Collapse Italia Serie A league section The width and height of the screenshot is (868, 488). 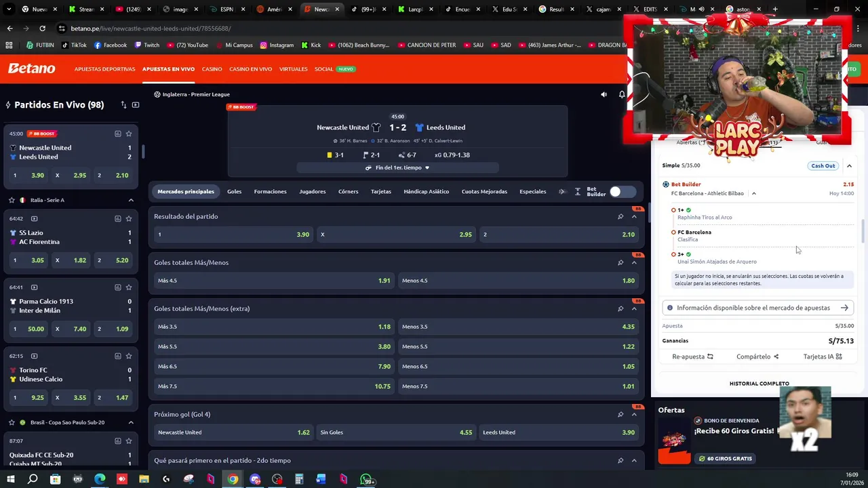pyautogui.click(x=131, y=200)
